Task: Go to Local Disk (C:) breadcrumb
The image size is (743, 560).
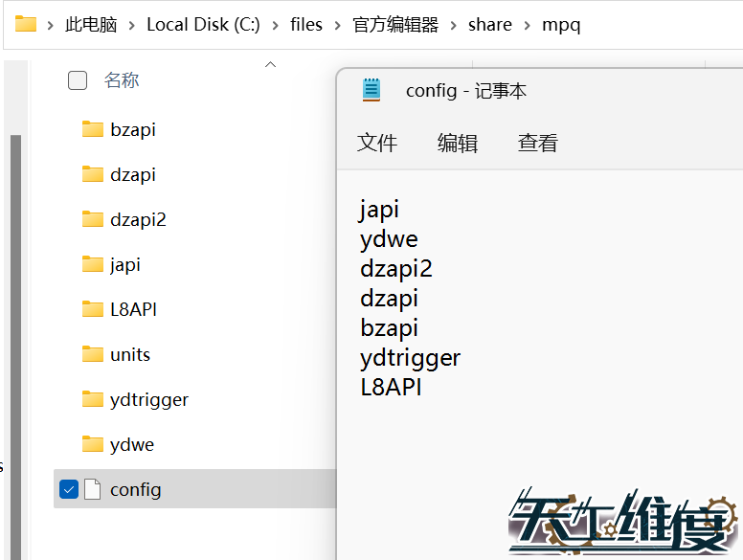Action: click(203, 24)
